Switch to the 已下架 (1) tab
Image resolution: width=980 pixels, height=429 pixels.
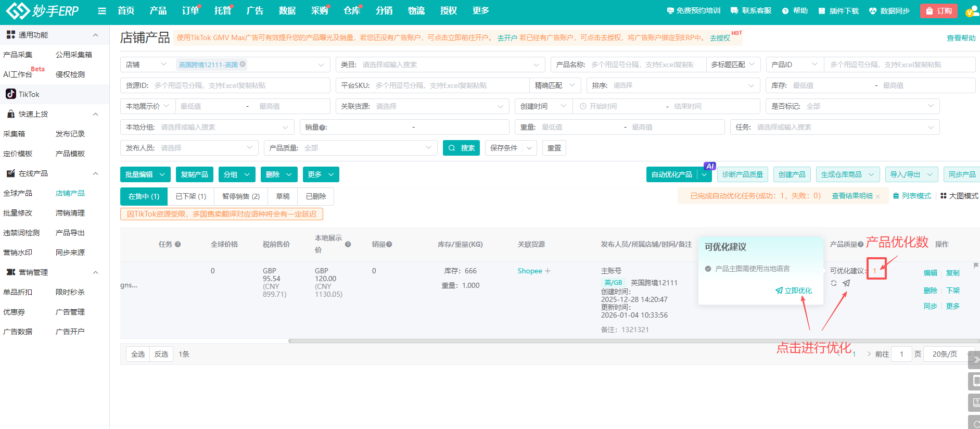[190, 196]
